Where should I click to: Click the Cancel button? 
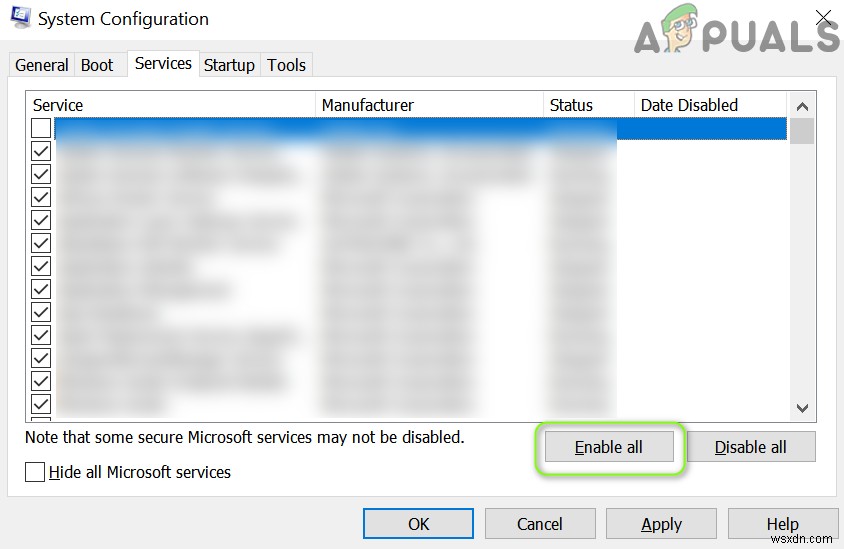tap(540, 524)
